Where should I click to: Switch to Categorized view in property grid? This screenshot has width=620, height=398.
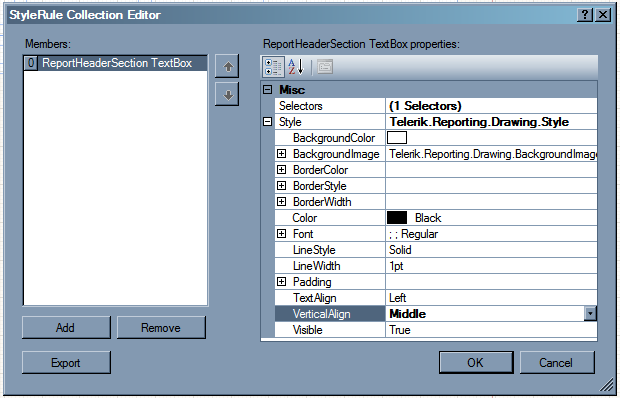pyautogui.click(x=273, y=67)
